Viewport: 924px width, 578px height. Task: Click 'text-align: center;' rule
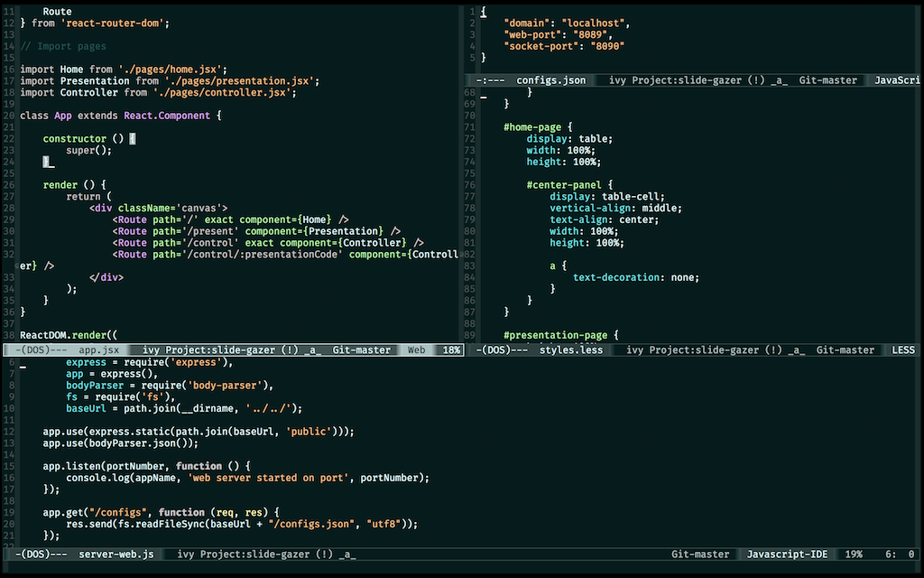605,219
